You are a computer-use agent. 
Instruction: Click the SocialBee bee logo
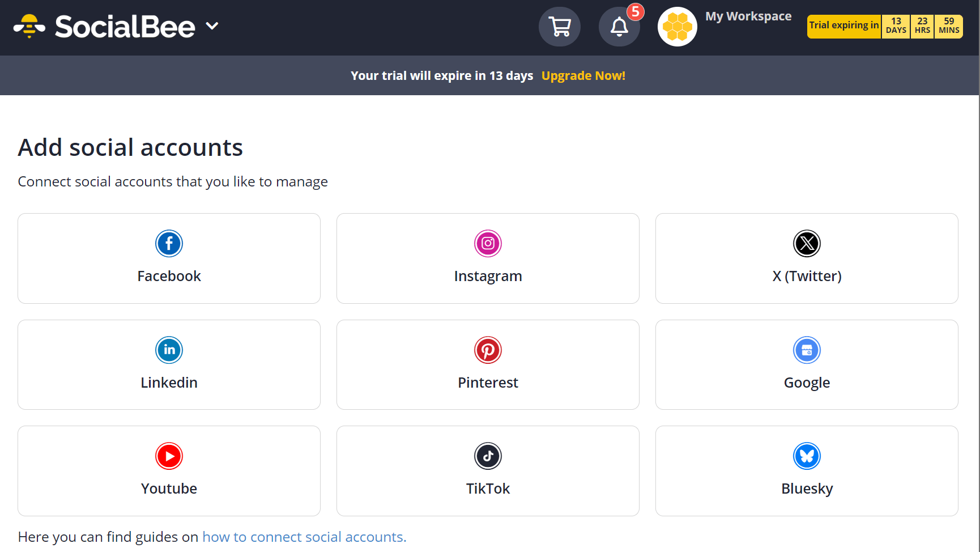(29, 26)
